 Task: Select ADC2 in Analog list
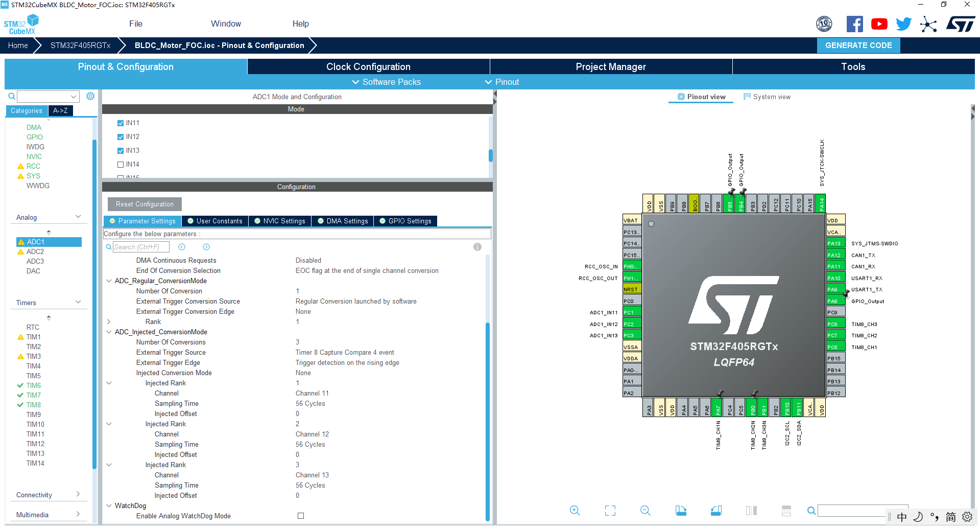coord(35,251)
